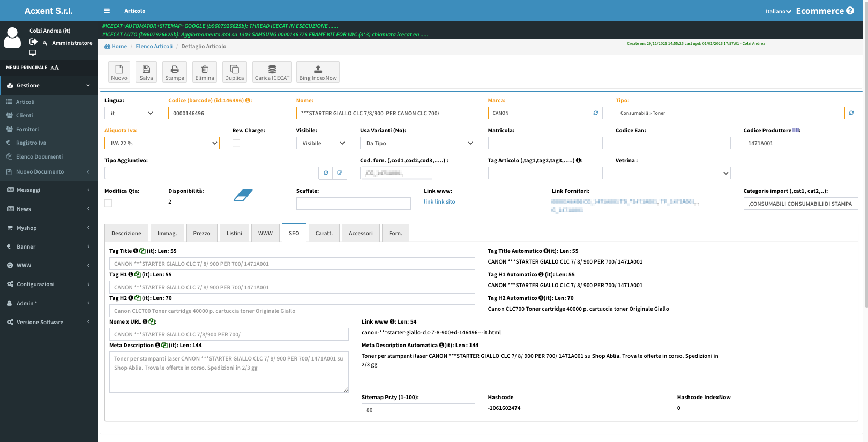Enable the Rev. Charge checkbox
The height and width of the screenshot is (442, 868).
point(236,144)
